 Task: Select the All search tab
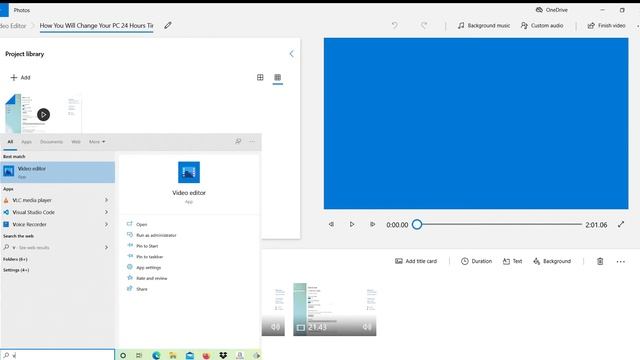point(10,142)
